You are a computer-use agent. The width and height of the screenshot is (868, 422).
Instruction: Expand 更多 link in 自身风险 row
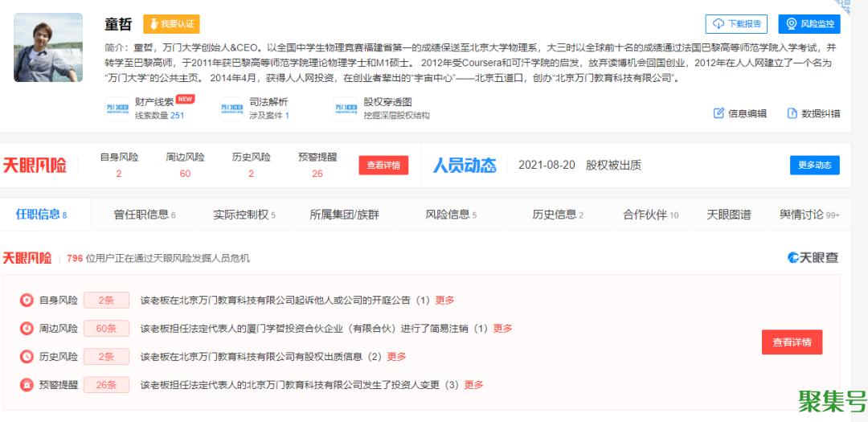(x=444, y=301)
